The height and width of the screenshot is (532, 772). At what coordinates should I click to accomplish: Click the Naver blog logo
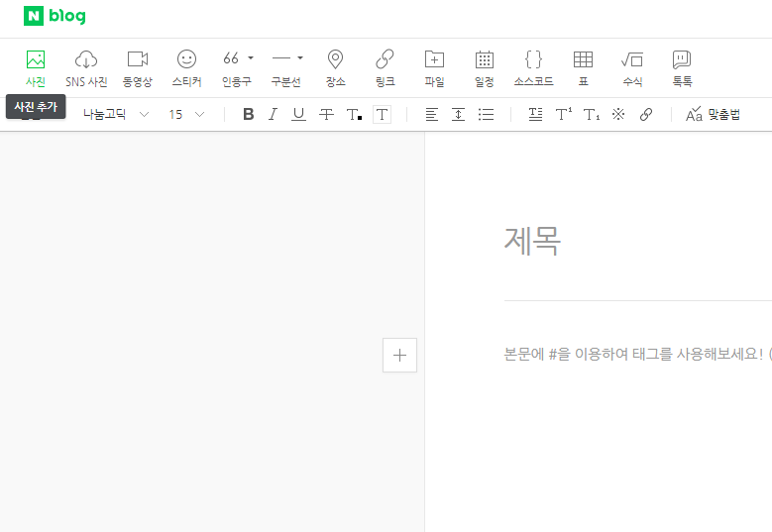coord(55,16)
